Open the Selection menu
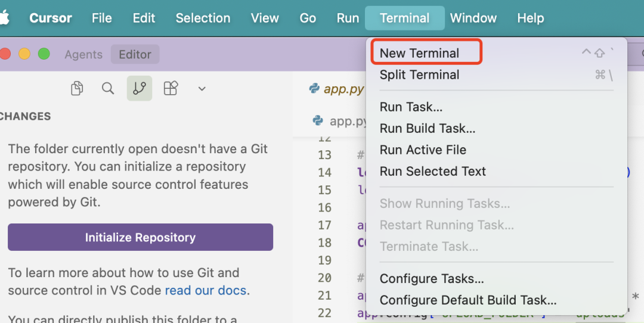 pyautogui.click(x=203, y=18)
